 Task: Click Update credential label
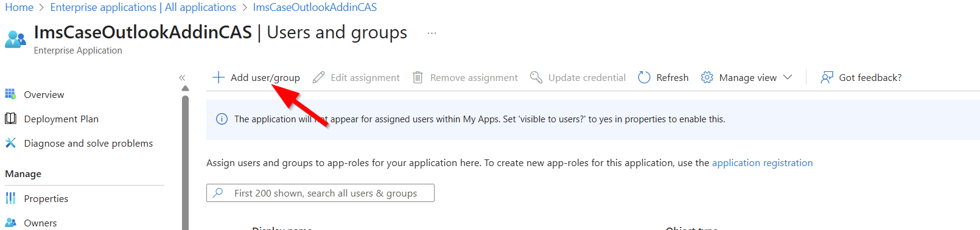tap(587, 77)
